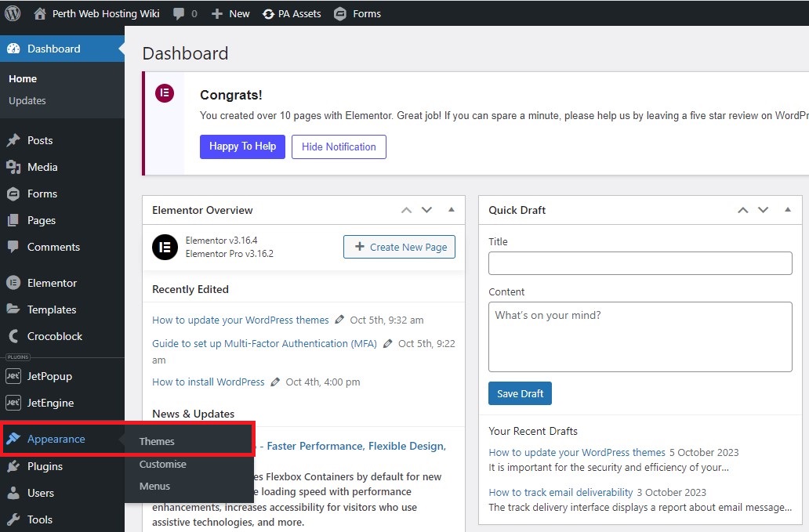Image resolution: width=809 pixels, height=532 pixels.
Task: Click the Users menu label
Action: 41,493
